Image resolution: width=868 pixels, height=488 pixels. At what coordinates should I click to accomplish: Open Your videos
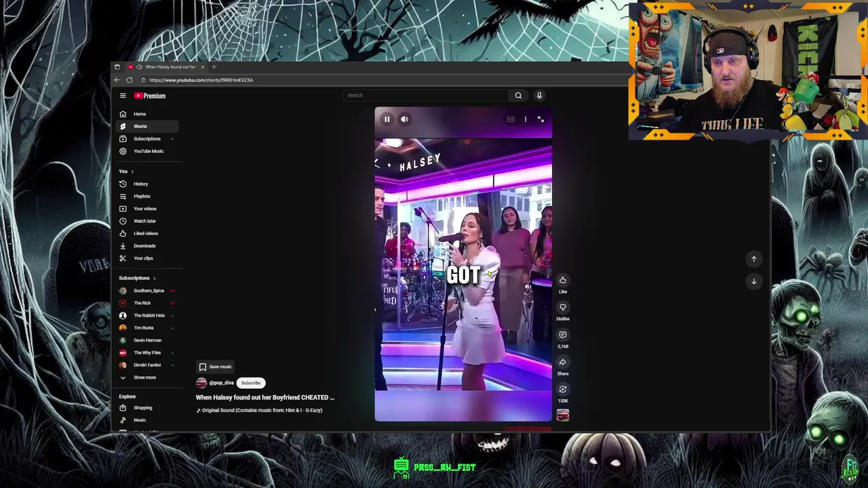coord(148,209)
